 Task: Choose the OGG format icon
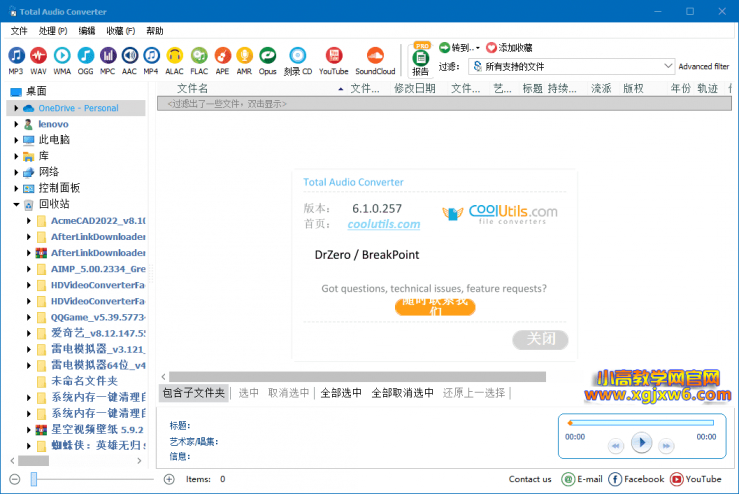point(85,61)
